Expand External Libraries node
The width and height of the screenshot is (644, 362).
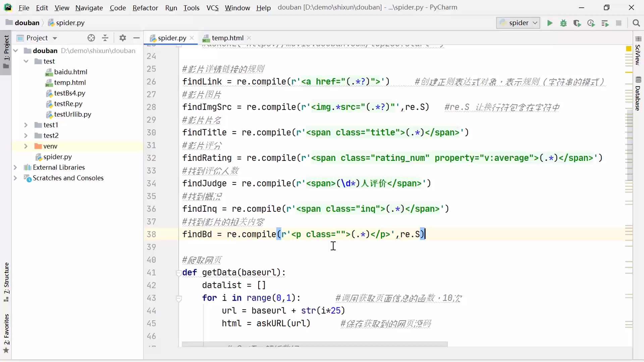click(15, 167)
